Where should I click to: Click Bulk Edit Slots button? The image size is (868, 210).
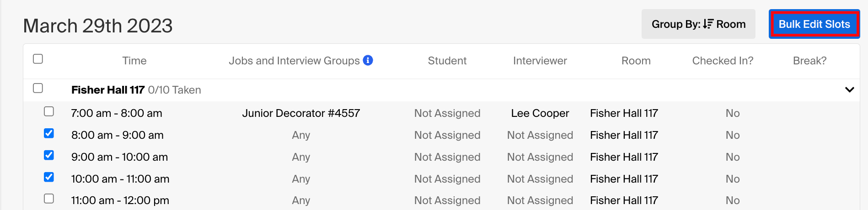[x=814, y=24]
